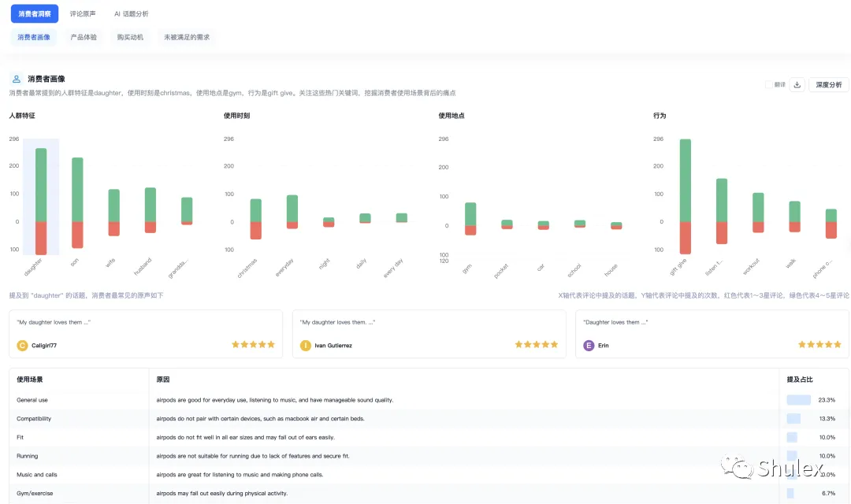
Task: Click the 13.3% mention ratio bar
Action: [793, 419]
